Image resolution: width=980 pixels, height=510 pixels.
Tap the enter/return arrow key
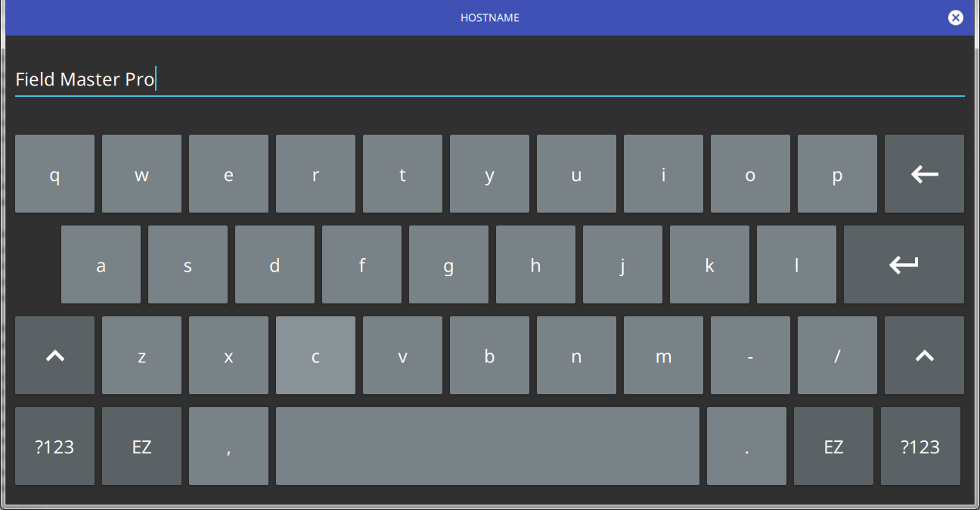904,265
